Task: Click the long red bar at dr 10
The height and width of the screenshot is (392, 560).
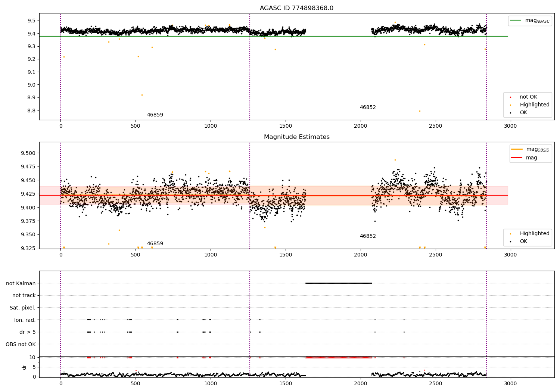Action: 339,358
